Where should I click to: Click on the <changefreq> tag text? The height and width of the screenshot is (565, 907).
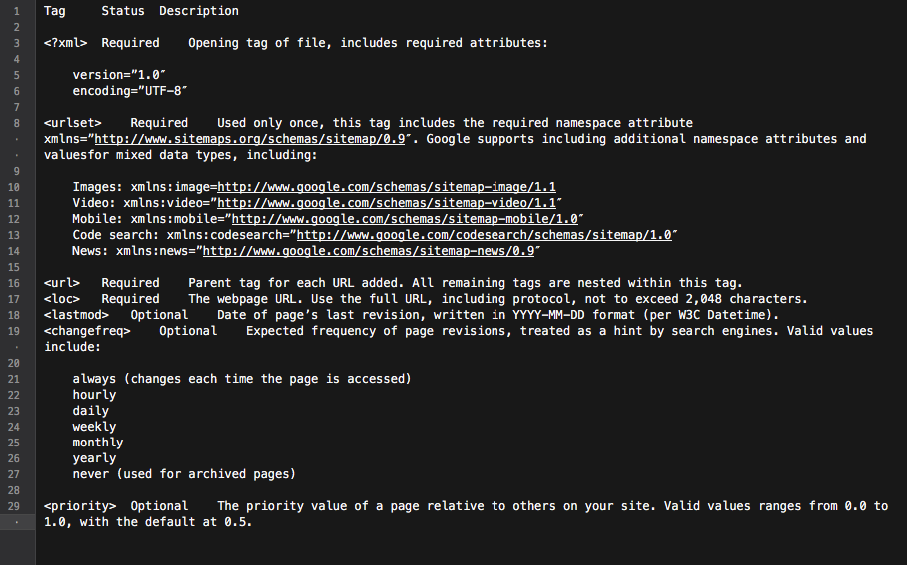tap(87, 331)
